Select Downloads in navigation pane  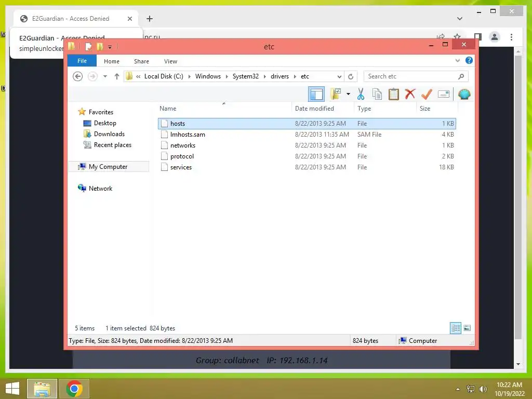109,134
